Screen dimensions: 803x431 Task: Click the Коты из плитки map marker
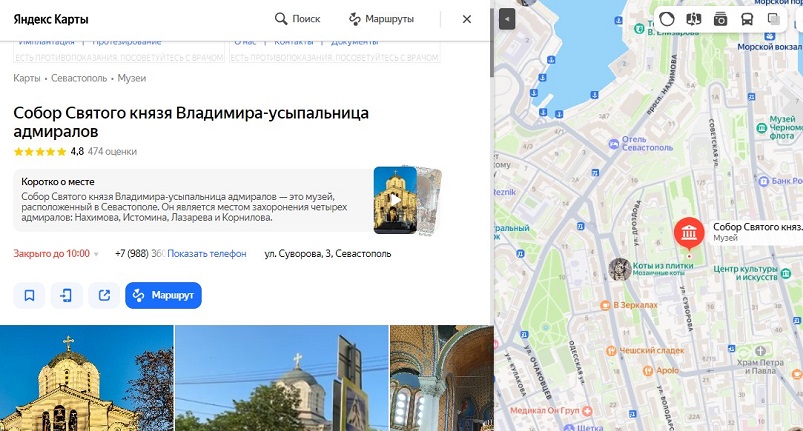(x=620, y=269)
